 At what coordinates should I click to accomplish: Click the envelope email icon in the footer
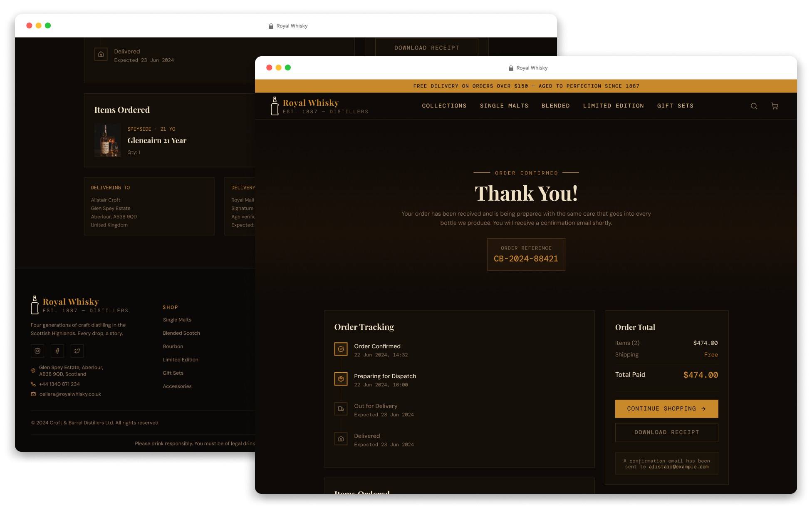pyautogui.click(x=33, y=394)
